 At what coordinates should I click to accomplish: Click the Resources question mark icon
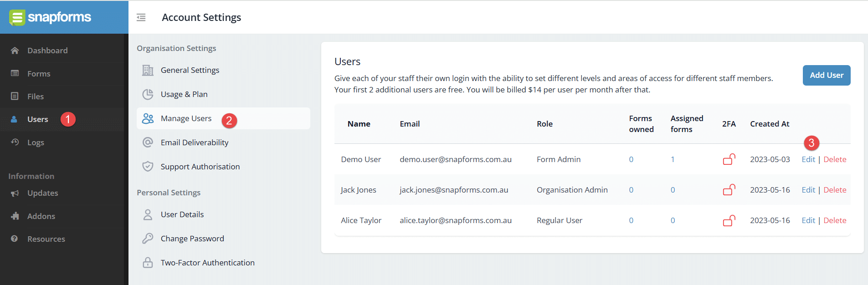[x=15, y=239]
